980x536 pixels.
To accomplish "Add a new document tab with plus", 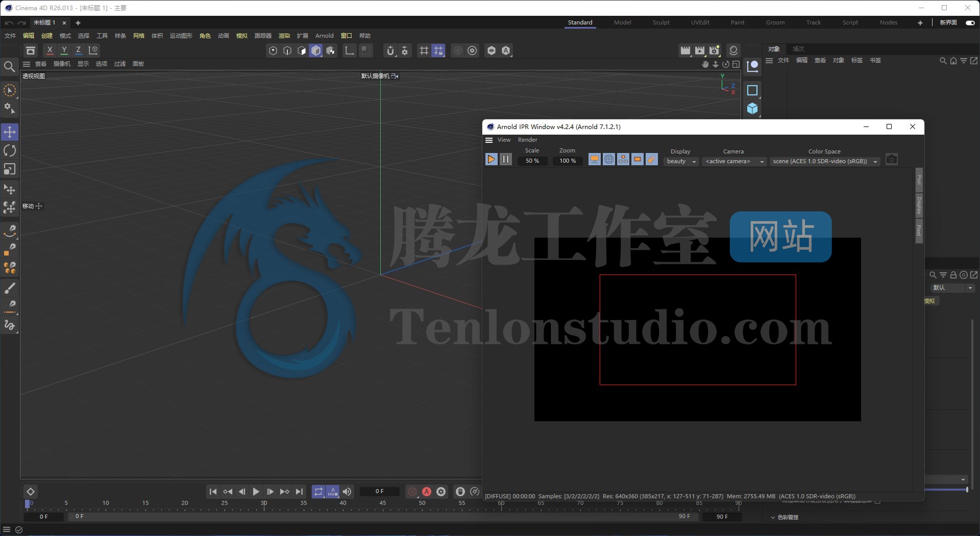I will [x=78, y=23].
